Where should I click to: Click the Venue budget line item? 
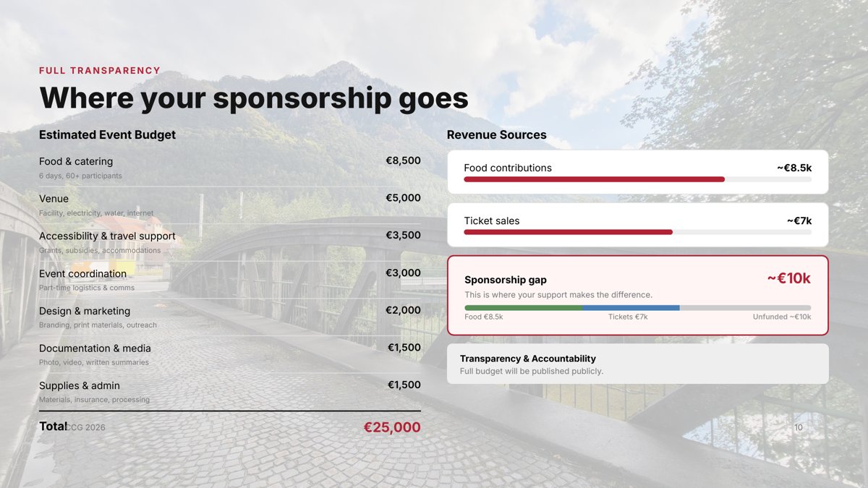(x=54, y=199)
